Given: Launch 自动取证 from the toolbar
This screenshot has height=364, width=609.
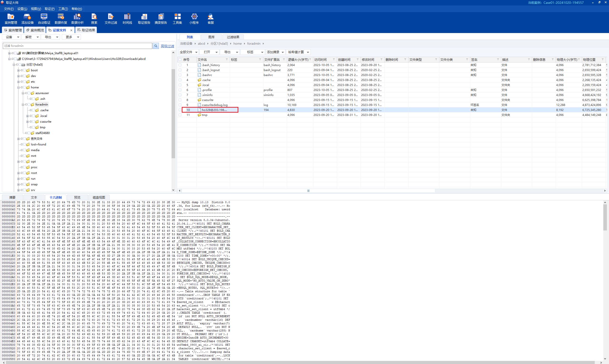Looking at the screenshot, I should point(44,19).
